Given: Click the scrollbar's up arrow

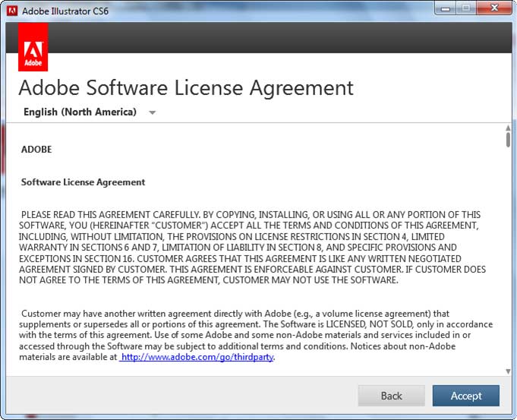Looking at the screenshot, I should pyautogui.click(x=508, y=128).
